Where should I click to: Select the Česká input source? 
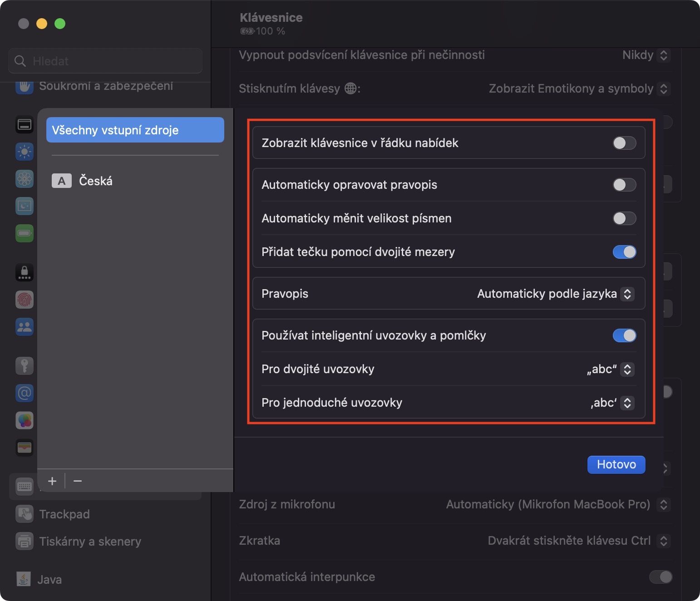point(96,181)
